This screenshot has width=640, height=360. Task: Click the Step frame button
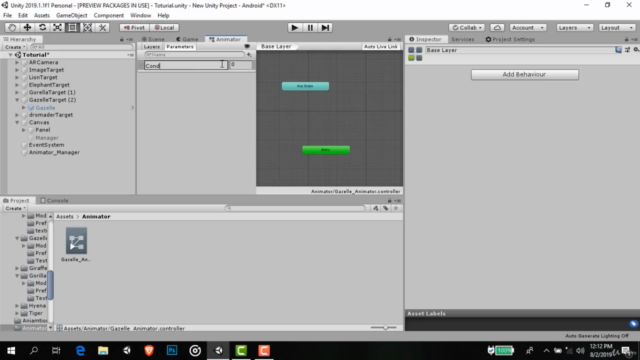[325, 27]
